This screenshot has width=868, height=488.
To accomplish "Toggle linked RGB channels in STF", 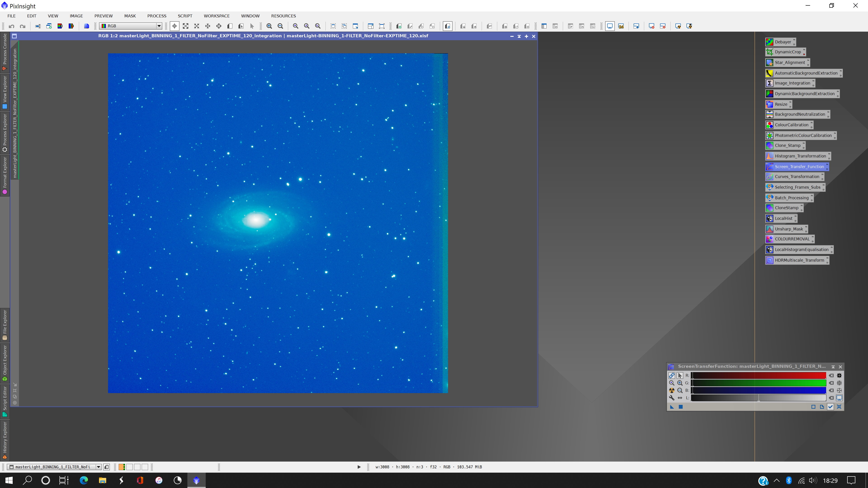I will pos(672,375).
